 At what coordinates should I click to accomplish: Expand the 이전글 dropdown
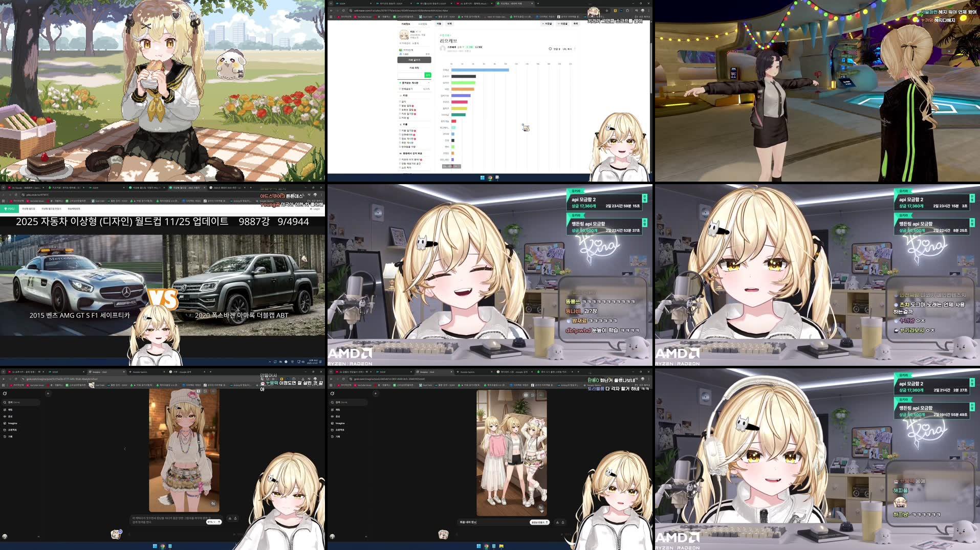pyautogui.click(x=548, y=24)
